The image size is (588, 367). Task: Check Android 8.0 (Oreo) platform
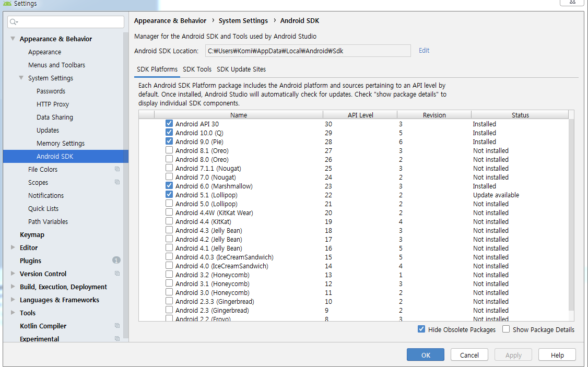pyautogui.click(x=169, y=159)
